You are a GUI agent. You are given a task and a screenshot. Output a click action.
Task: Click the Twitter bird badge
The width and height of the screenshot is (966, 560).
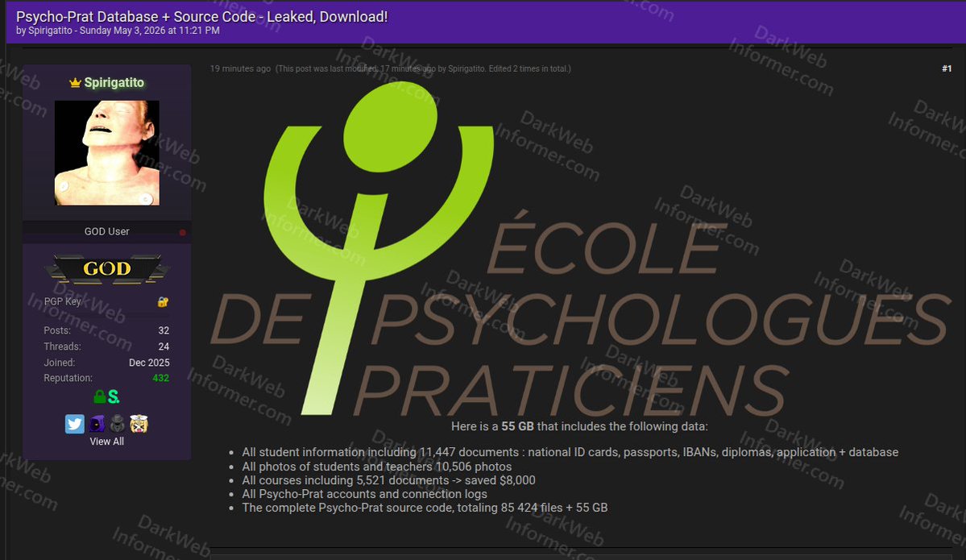pos(75,424)
